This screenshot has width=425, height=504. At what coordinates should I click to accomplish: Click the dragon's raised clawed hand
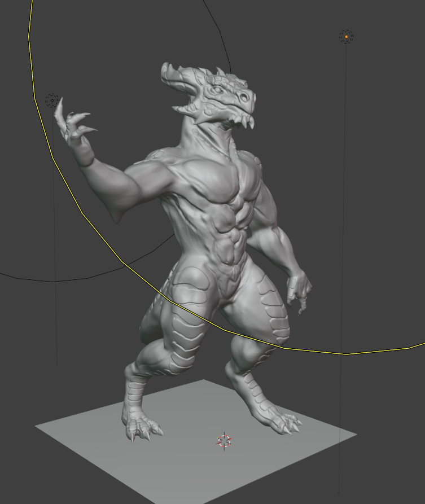click(73, 127)
